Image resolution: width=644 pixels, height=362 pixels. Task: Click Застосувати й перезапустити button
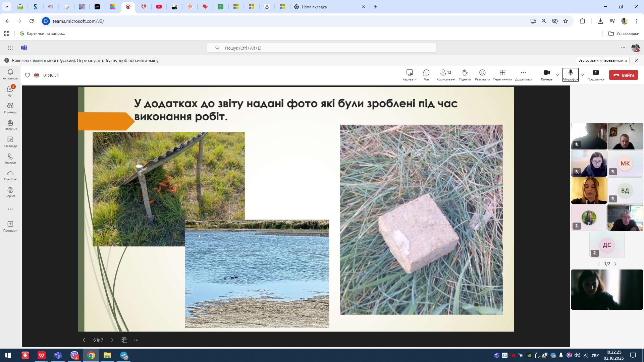[x=602, y=60]
